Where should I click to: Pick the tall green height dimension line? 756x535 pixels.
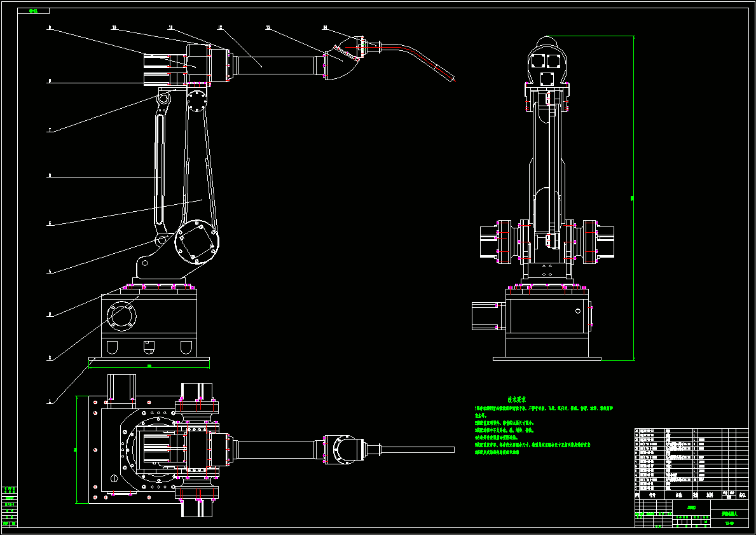pos(633,198)
